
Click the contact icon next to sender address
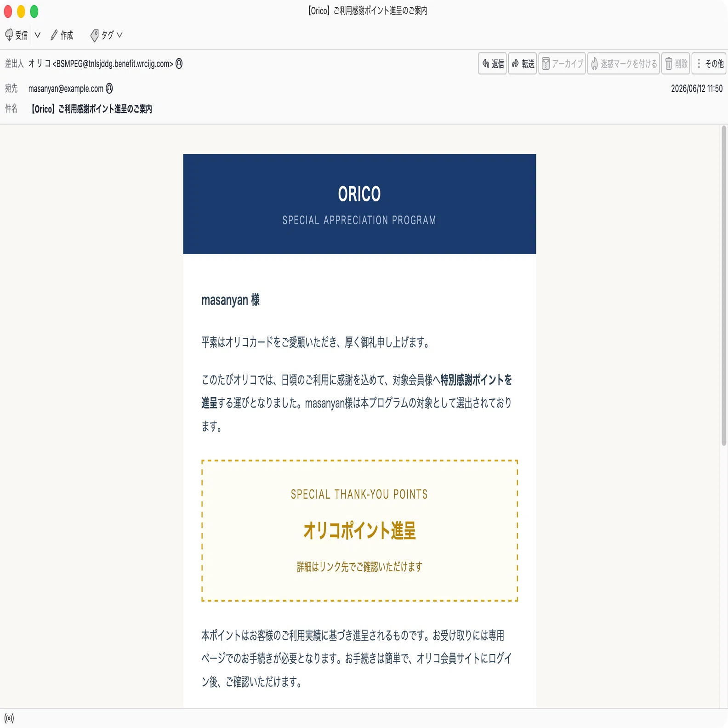pos(179,64)
